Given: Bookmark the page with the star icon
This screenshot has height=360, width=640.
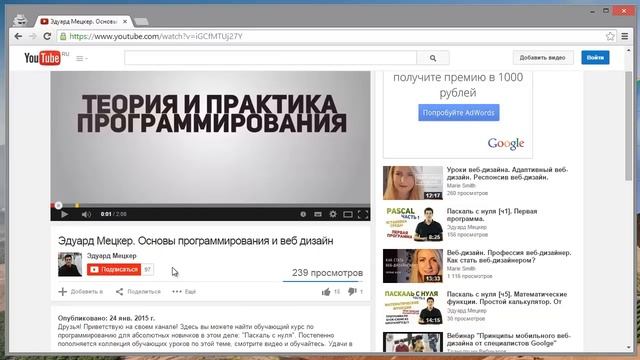Looking at the screenshot, I should coord(610,36).
